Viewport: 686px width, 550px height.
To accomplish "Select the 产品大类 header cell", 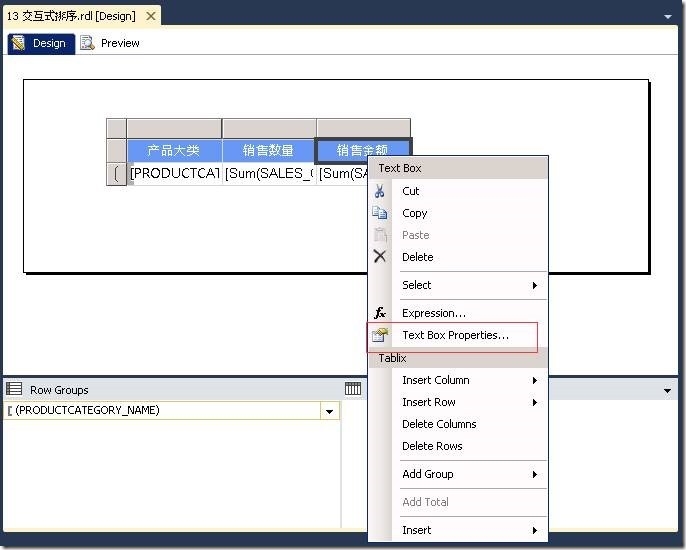I will 174,151.
